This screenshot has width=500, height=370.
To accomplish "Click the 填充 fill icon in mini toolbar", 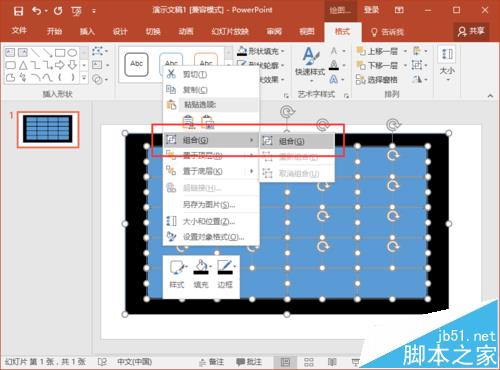I will point(201,275).
